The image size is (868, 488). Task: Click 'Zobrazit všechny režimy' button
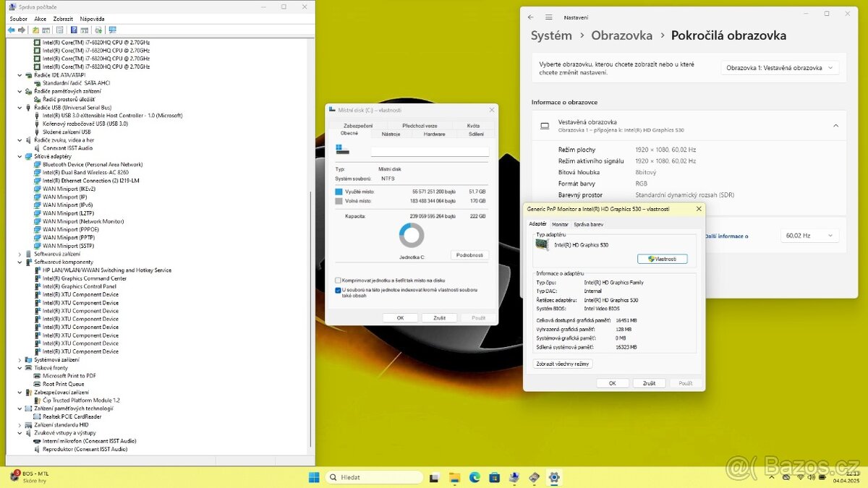(563, 364)
